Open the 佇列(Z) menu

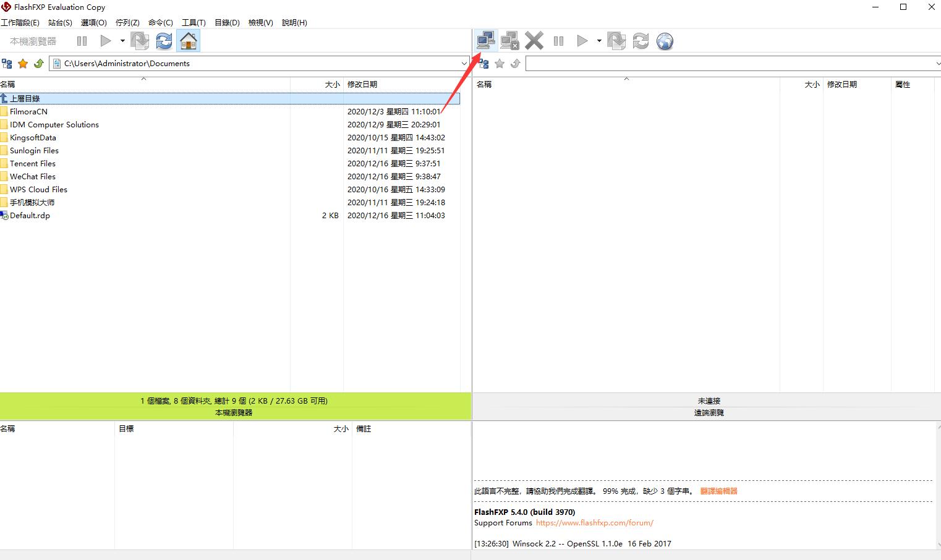tap(127, 22)
